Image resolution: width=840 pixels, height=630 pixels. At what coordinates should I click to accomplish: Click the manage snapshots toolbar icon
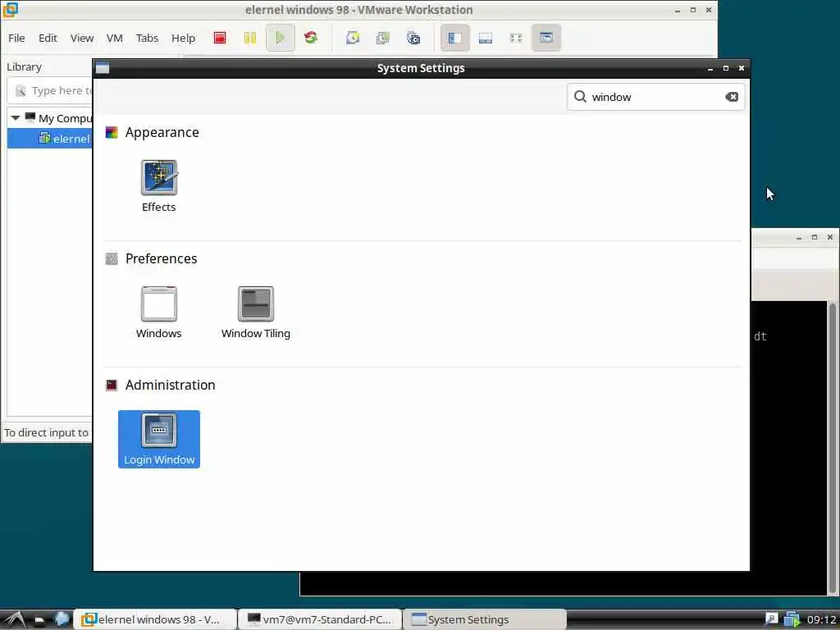[x=413, y=38]
